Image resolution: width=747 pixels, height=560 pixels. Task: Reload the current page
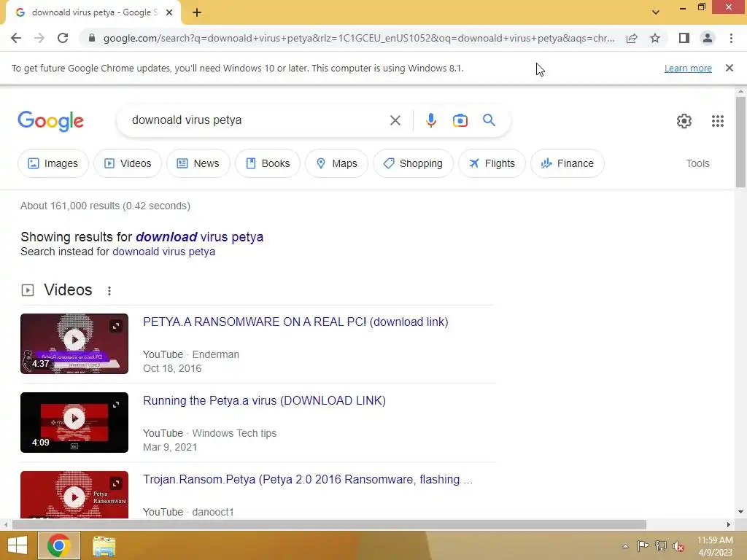63,38
